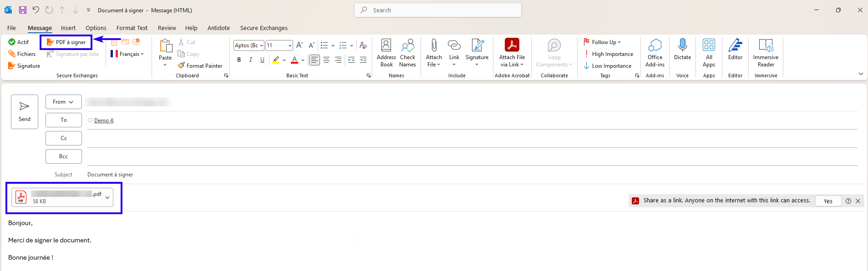This screenshot has height=271, width=868.
Task: Open the Attach File menu
Action: (434, 53)
